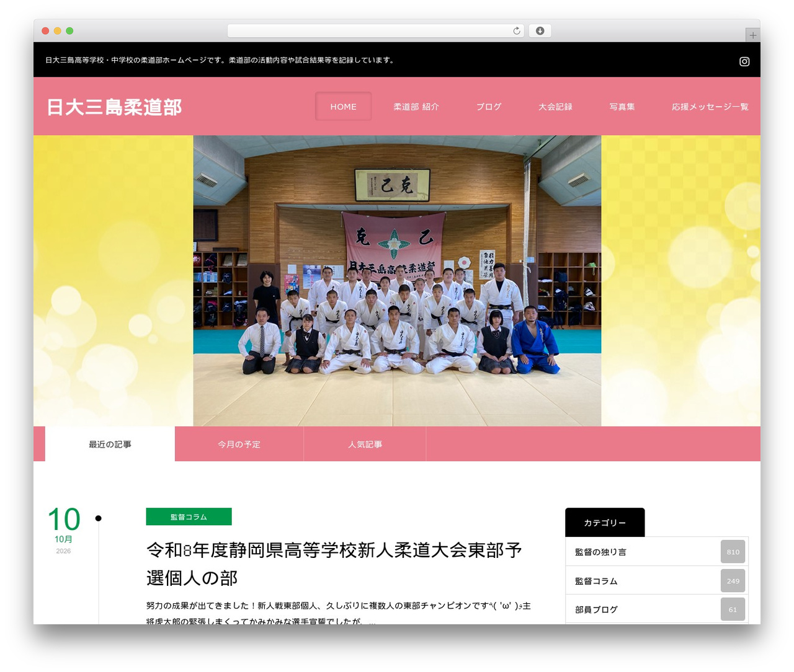
Task: Open the ブログ menu item
Action: pos(489,107)
